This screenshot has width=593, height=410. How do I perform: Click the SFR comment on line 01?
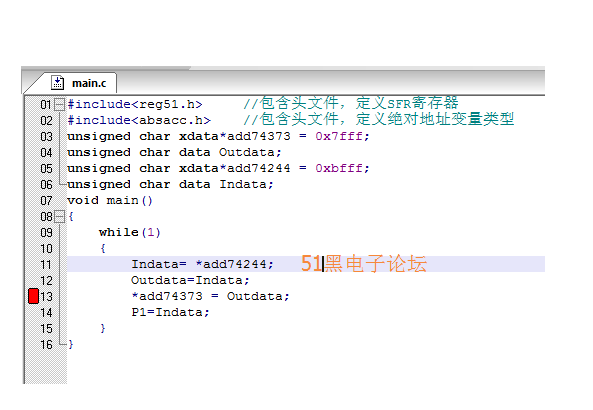click(351, 103)
